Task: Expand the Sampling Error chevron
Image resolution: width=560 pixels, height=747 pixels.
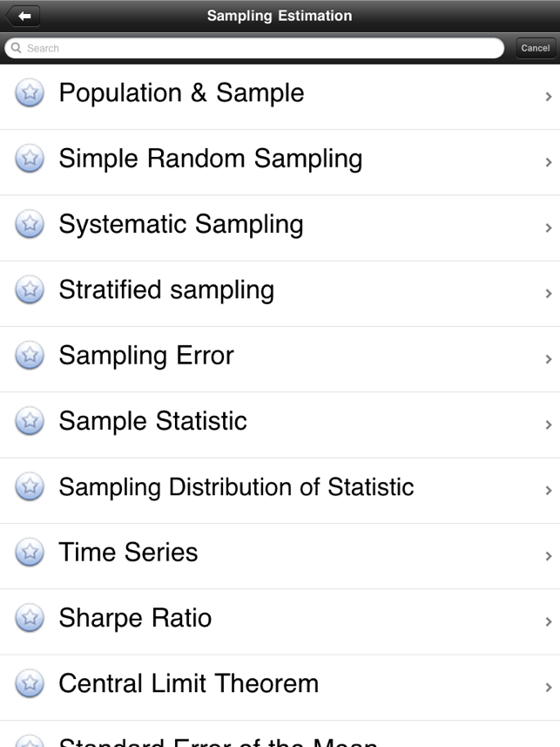Action: click(x=548, y=359)
